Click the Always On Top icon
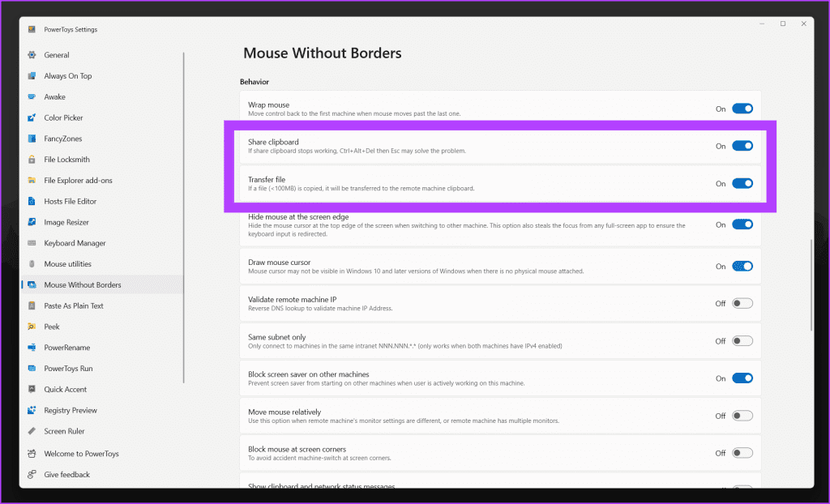830x504 pixels. coord(32,75)
